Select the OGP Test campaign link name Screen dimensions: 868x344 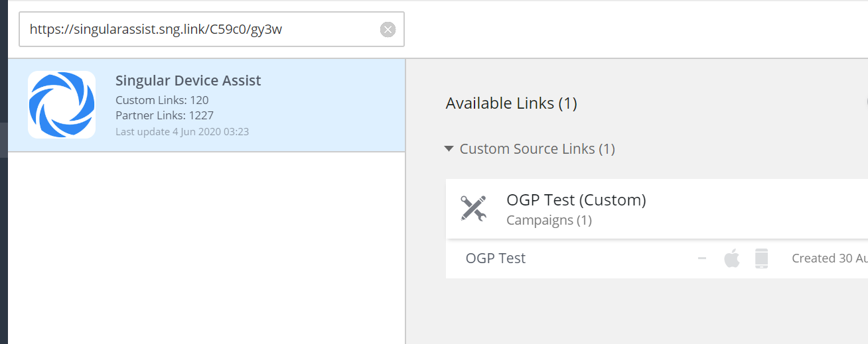point(495,258)
